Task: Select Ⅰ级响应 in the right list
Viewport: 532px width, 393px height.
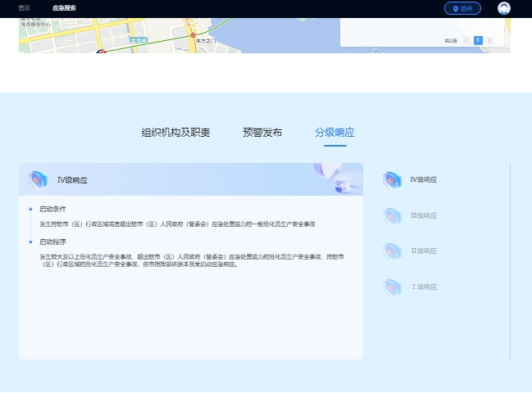Action: tap(424, 287)
